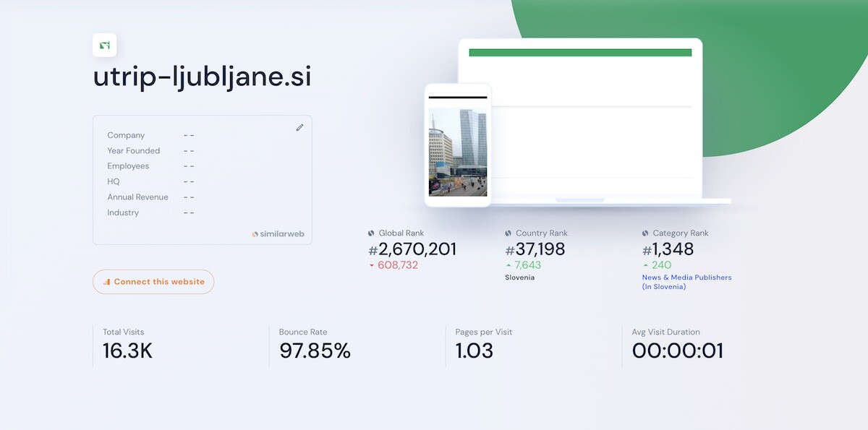This screenshot has width=868, height=430.
Task: Click the Pages per Visit value 1.03
Action: pos(474,351)
